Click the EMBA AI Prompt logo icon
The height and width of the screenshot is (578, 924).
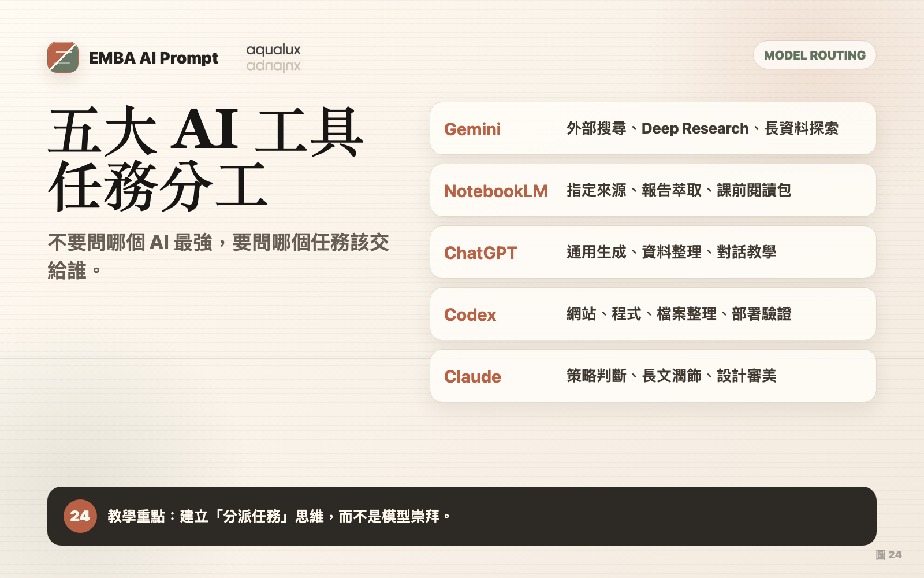[x=63, y=57]
